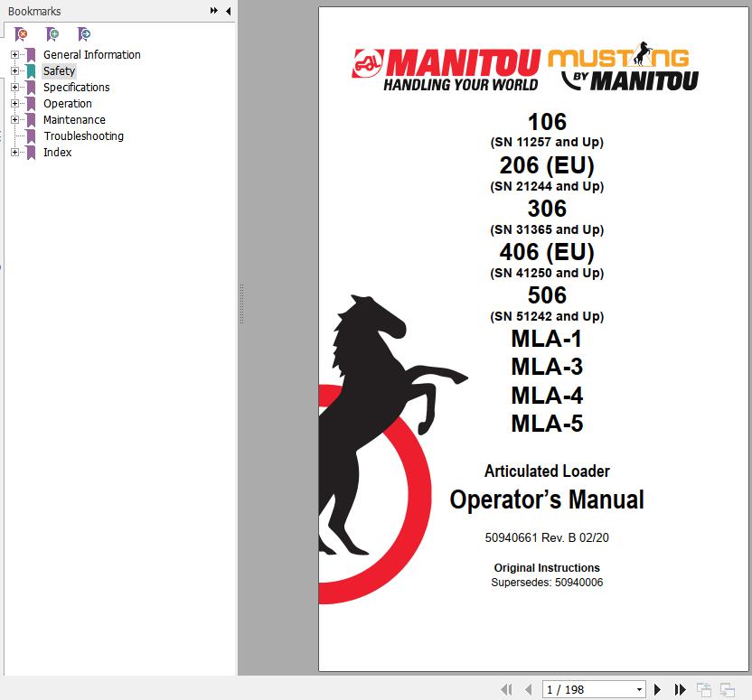Click the 'MLA-5' model text
The width and height of the screenshot is (752, 700).
click(x=547, y=424)
